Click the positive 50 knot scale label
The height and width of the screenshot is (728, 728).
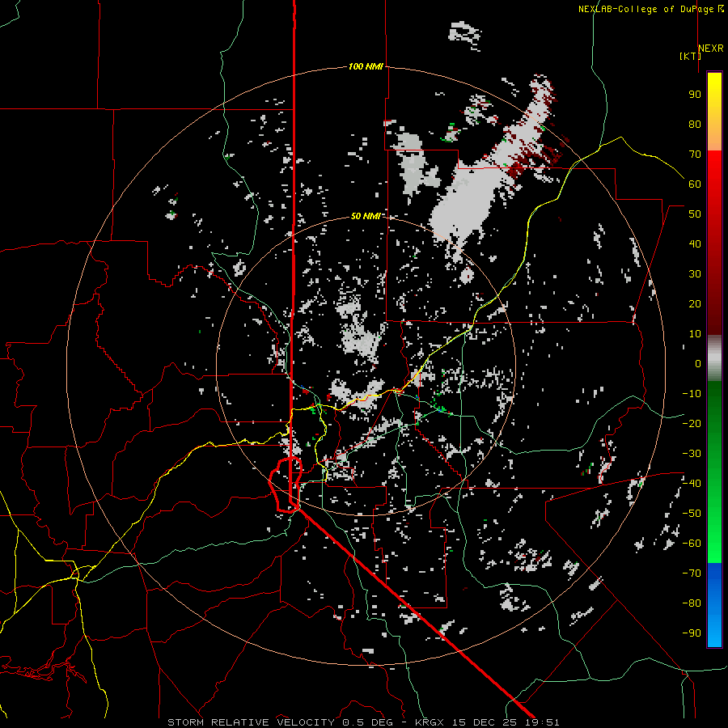click(x=695, y=214)
